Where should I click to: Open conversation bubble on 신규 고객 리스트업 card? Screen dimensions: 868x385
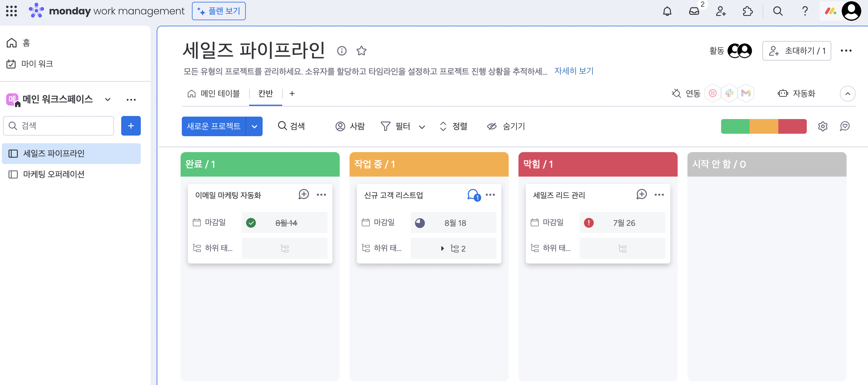click(473, 195)
